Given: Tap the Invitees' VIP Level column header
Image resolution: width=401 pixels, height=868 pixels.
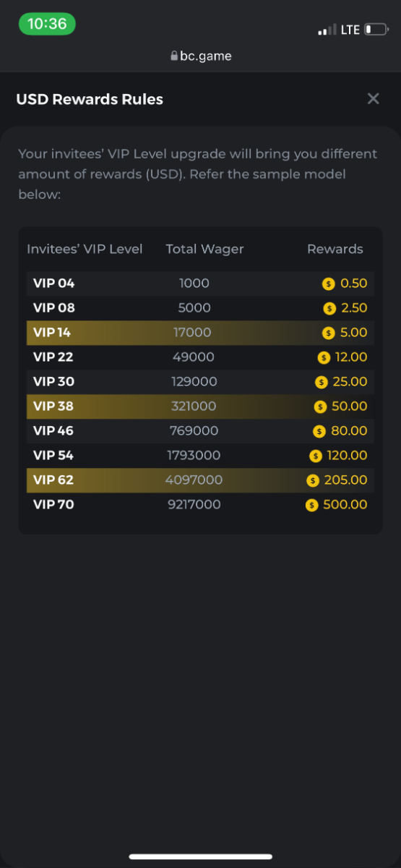Looking at the screenshot, I should [85, 249].
